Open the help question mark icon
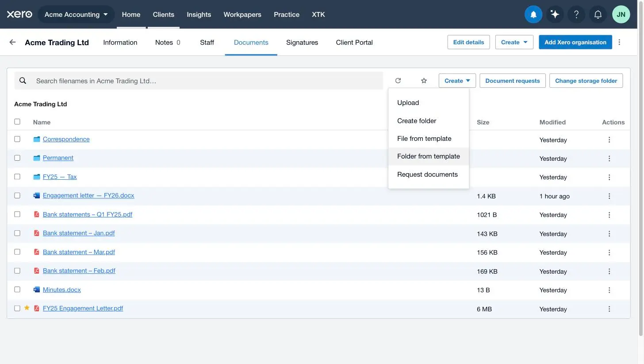 pyautogui.click(x=576, y=14)
